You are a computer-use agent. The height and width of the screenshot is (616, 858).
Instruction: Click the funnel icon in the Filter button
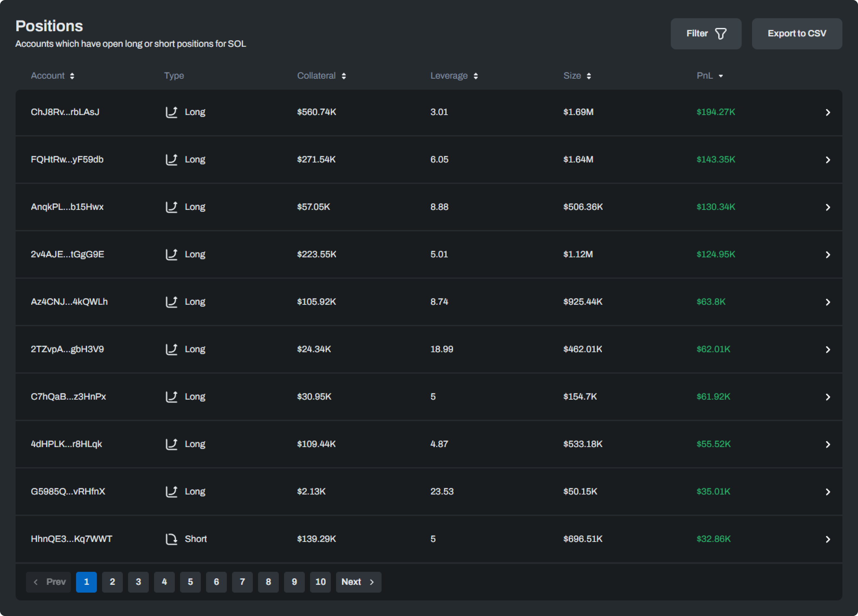point(721,34)
